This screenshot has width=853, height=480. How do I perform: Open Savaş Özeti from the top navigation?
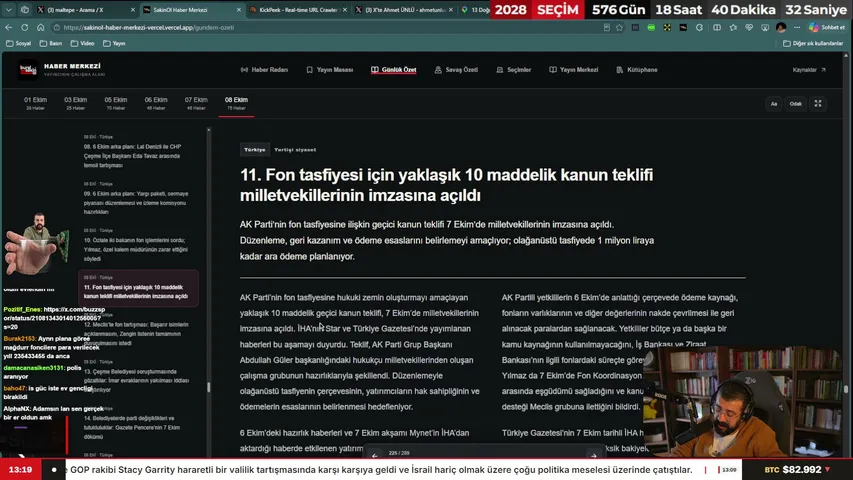456,70
